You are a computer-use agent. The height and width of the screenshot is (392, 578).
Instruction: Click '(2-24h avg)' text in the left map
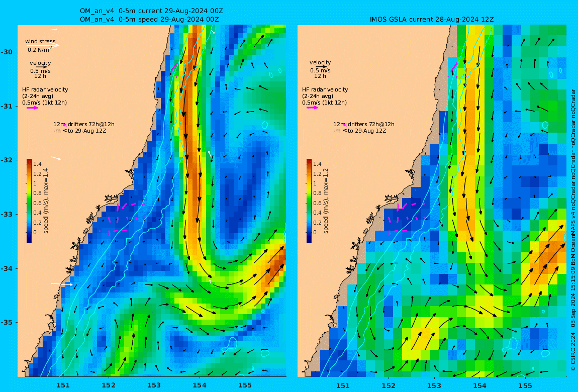[38, 96]
